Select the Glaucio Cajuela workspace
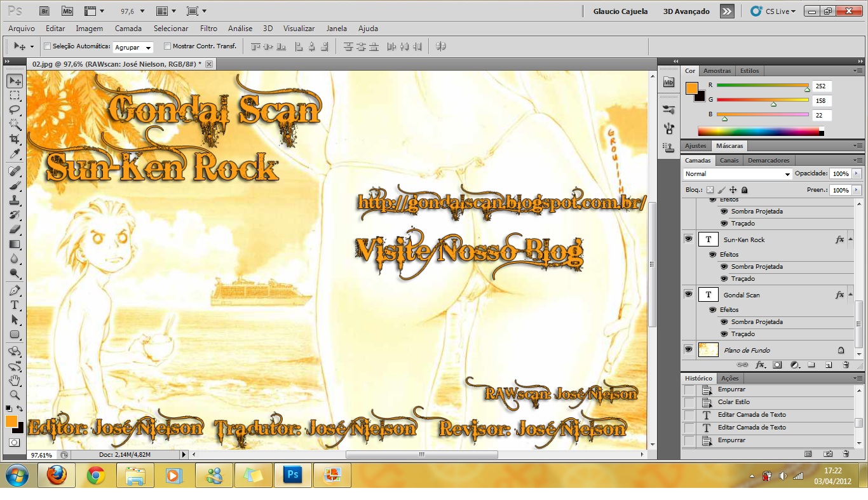Screen dimensions: 868x500 point(620,11)
